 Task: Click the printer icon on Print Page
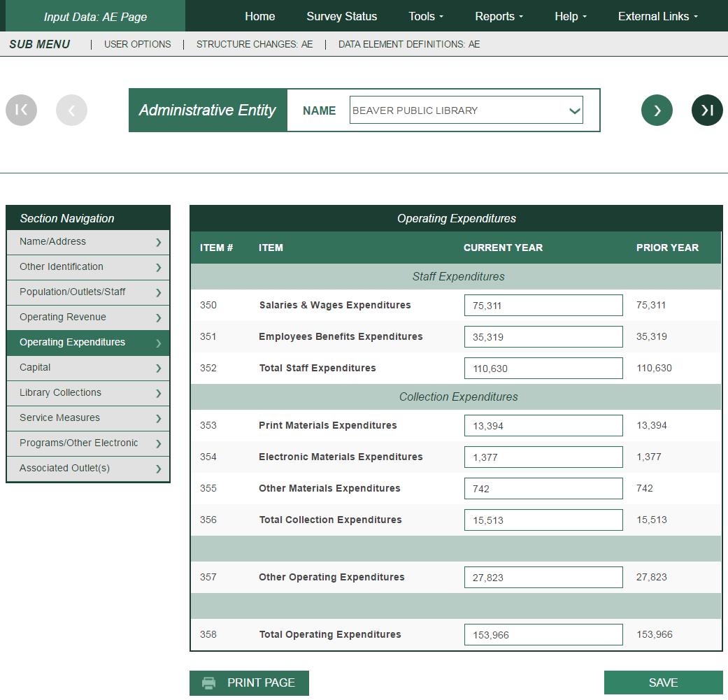(x=208, y=683)
